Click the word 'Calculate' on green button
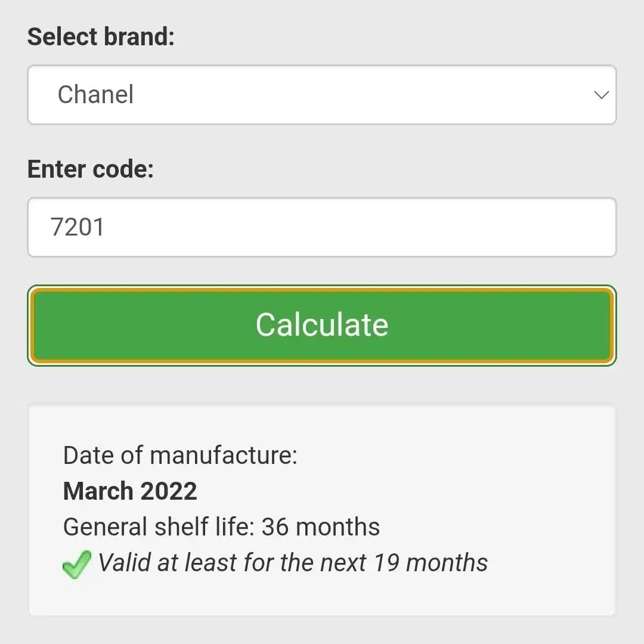This screenshot has width=644, height=644. (322, 325)
